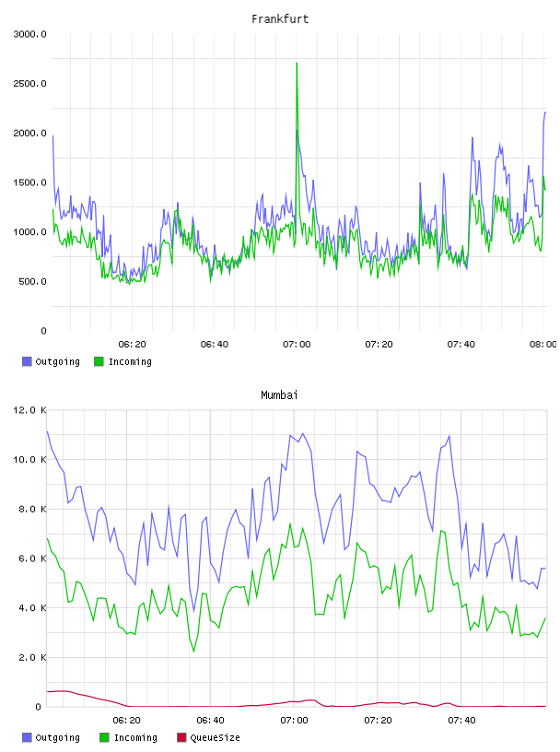Click the 07:40 time label on Mumbai axis
Screen dimensions: 560x752
(x=461, y=720)
